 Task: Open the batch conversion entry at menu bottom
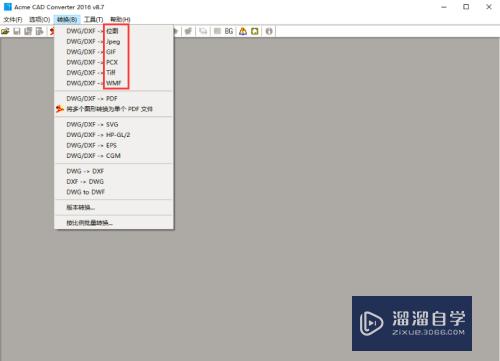[x=114, y=223]
